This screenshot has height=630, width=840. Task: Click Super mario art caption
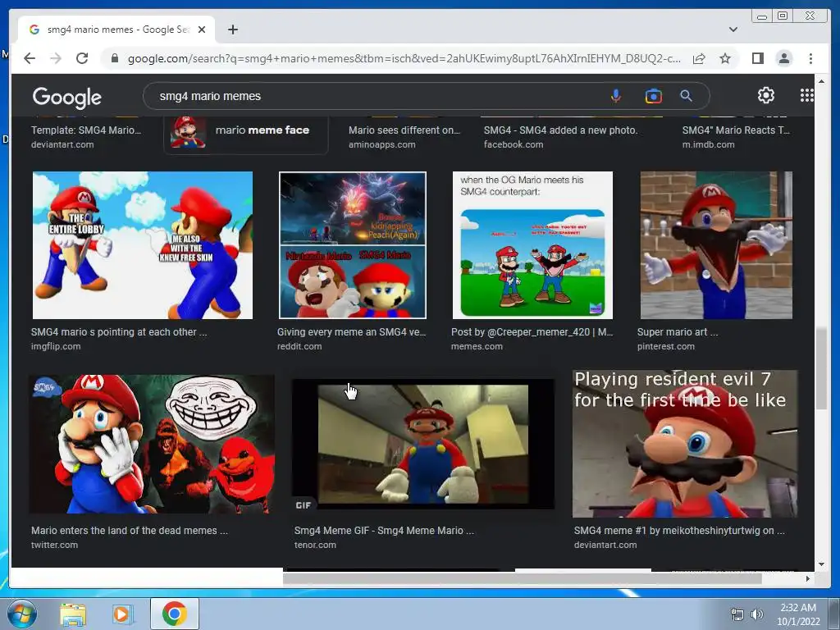pyautogui.click(x=678, y=331)
